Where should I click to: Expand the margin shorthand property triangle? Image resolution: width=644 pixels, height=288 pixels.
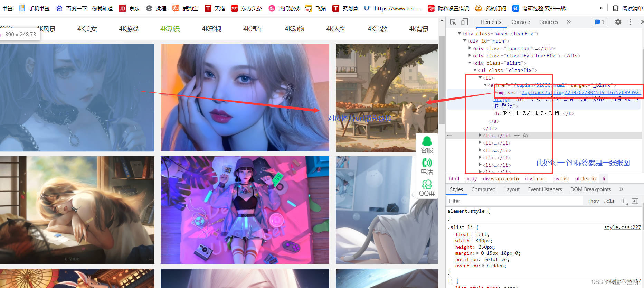pos(478,253)
